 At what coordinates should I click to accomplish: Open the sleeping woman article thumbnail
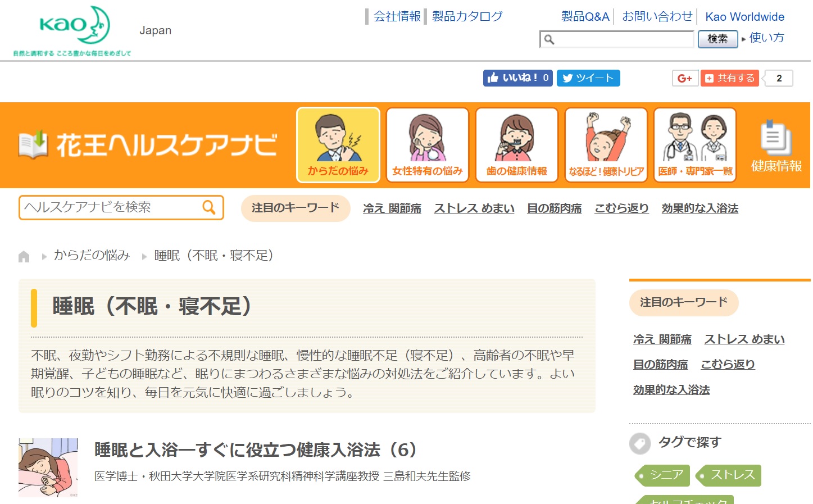[x=48, y=467]
